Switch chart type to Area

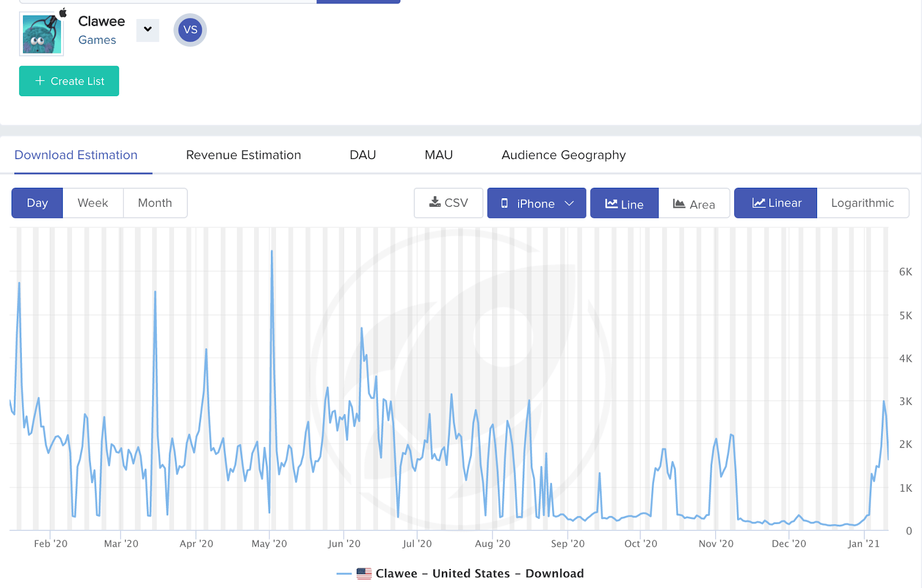[x=694, y=203]
